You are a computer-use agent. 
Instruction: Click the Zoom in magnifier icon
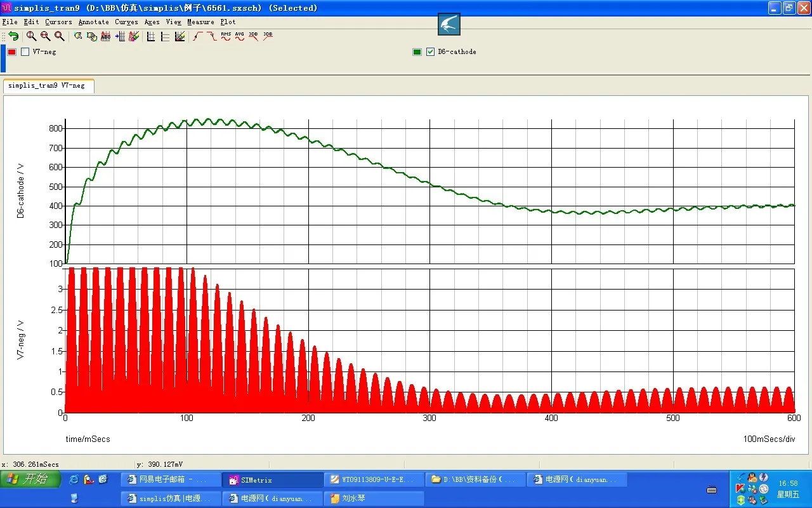point(31,37)
